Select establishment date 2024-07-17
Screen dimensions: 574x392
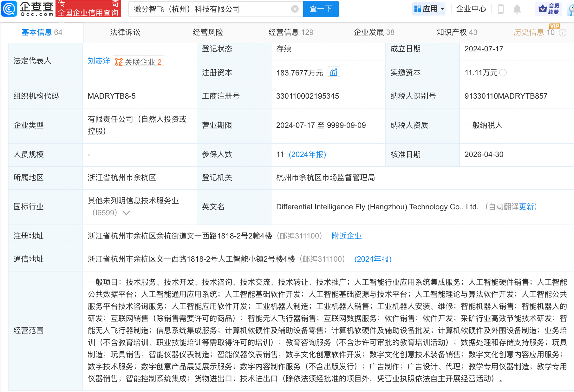[x=484, y=49]
